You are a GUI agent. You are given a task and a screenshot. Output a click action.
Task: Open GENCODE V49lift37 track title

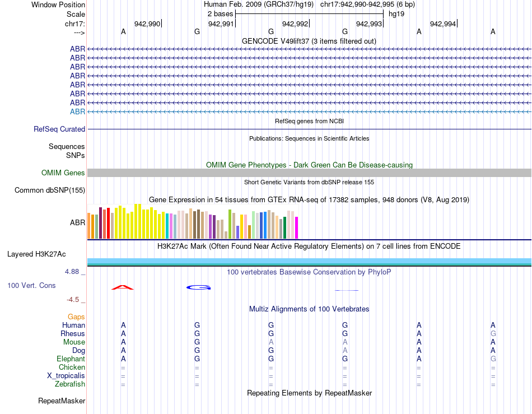pyautogui.click(x=309, y=41)
